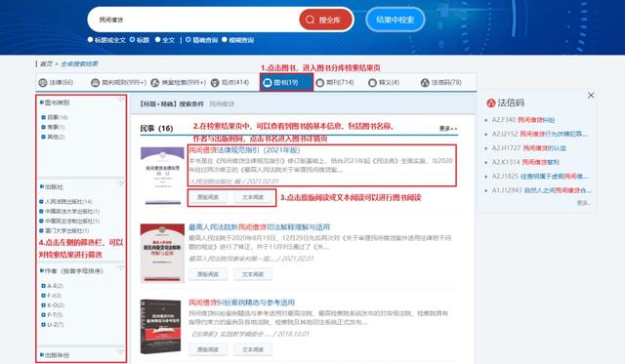Open 原版阅读 for 案例精选与参考适用 book
625x364 pixels.
pos(208,349)
